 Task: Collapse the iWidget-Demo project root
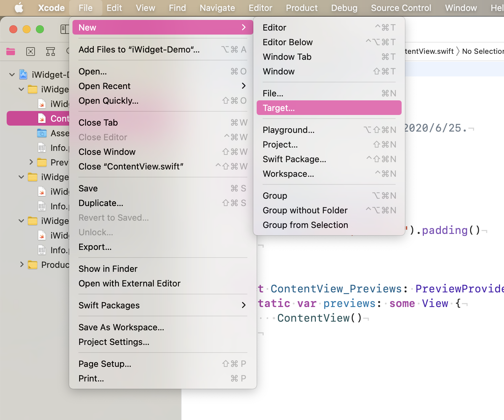pyautogui.click(x=12, y=74)
